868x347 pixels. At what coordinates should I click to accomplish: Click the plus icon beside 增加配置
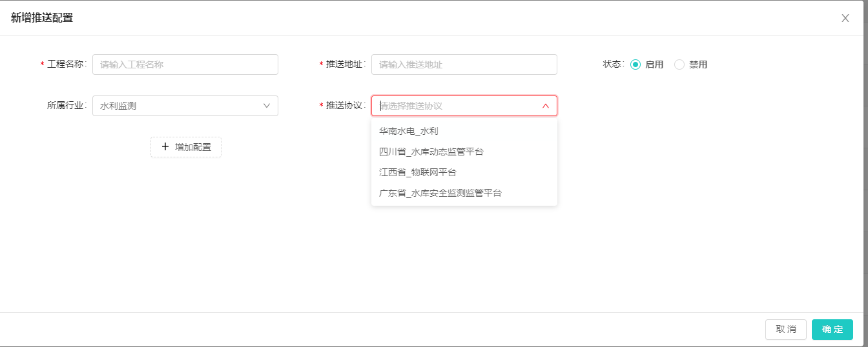165,147
